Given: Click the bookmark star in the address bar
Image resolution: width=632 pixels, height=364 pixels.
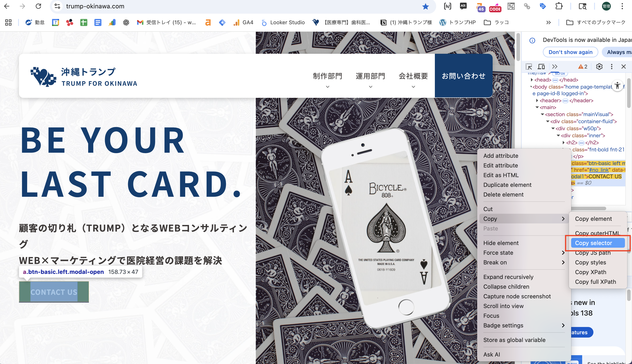Looking at the screenshot, I should 425,6.
